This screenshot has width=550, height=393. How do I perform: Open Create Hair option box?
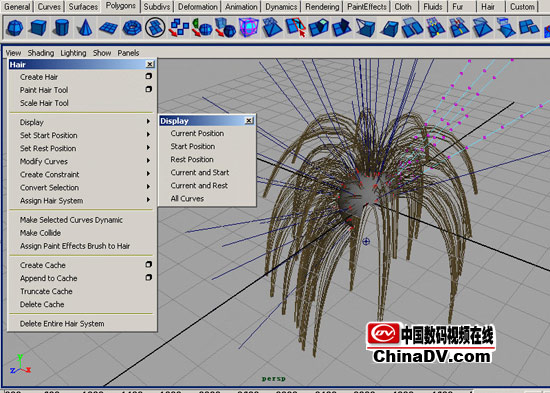148,76
